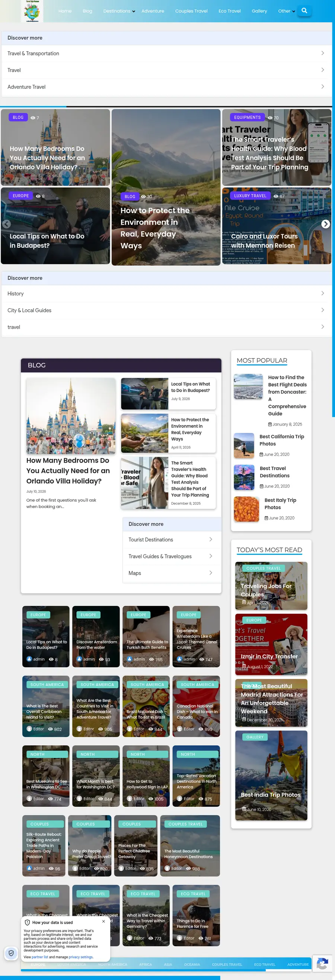Select ADVENTURE tab in bottom bar
Image resolution: width=335 pixels, height=980 pixels.
pyautogui.click(x=298, y=964)
